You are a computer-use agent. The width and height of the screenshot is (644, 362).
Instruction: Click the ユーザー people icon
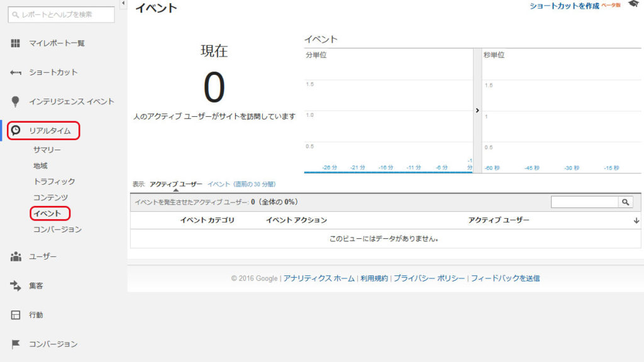click(16, 256)
